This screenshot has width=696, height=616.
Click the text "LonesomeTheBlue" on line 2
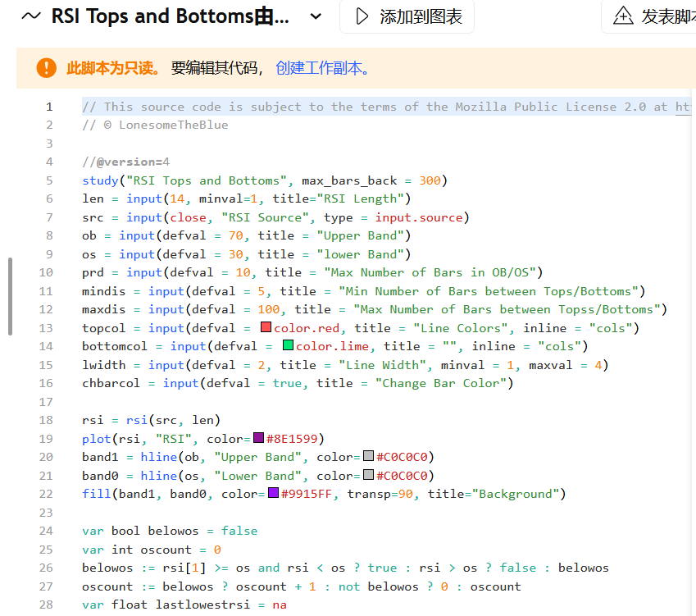coord(174,125)
